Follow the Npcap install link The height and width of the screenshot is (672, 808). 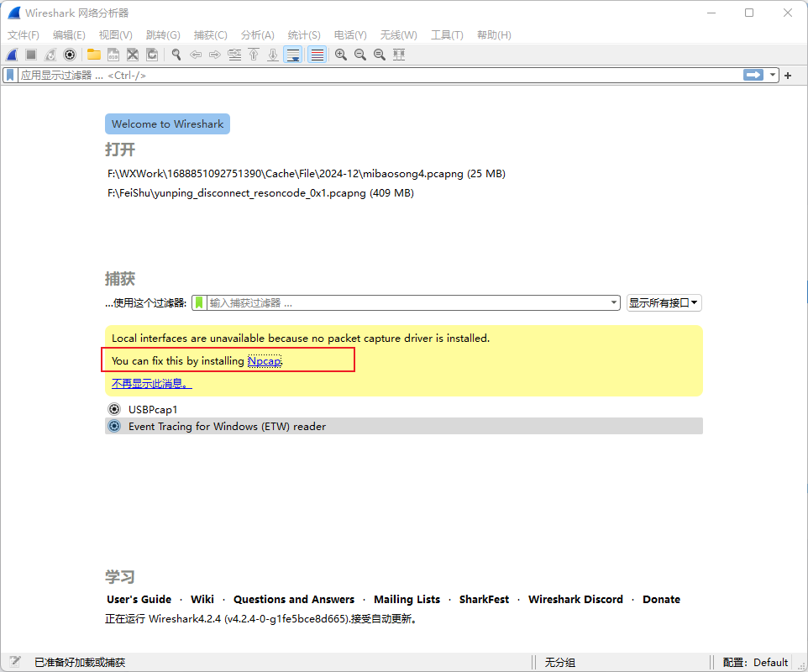click(x=265, y=360)
